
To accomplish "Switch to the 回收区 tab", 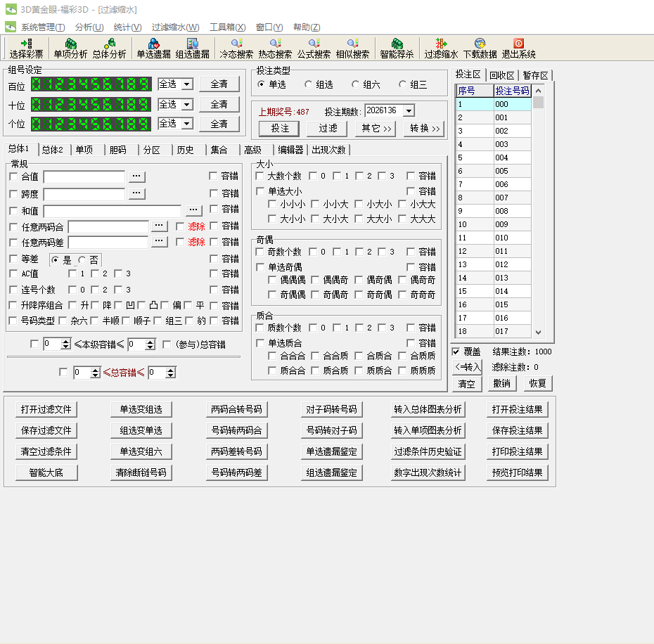I will [x=502, y=75].
